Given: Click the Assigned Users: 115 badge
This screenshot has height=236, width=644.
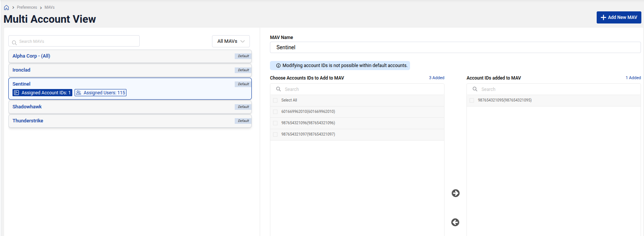Looking at the screenshot, I should click(100, 93).
